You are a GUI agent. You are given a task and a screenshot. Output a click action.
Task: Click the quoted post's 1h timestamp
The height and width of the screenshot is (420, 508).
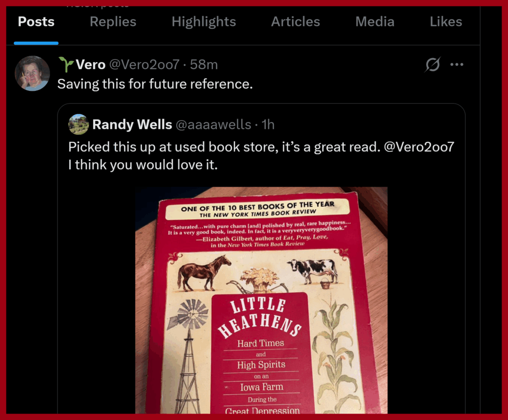268,125
